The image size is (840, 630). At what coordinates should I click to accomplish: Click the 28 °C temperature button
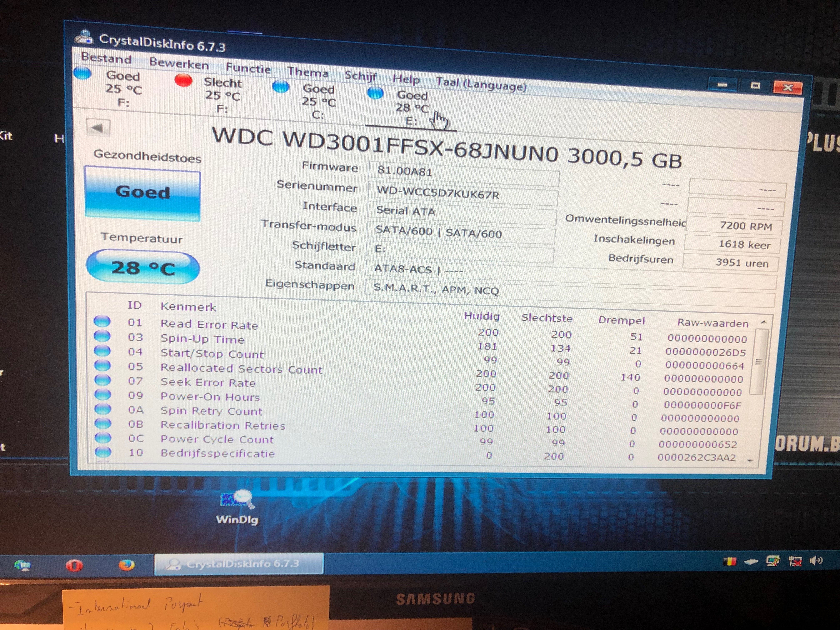(143, 267)
